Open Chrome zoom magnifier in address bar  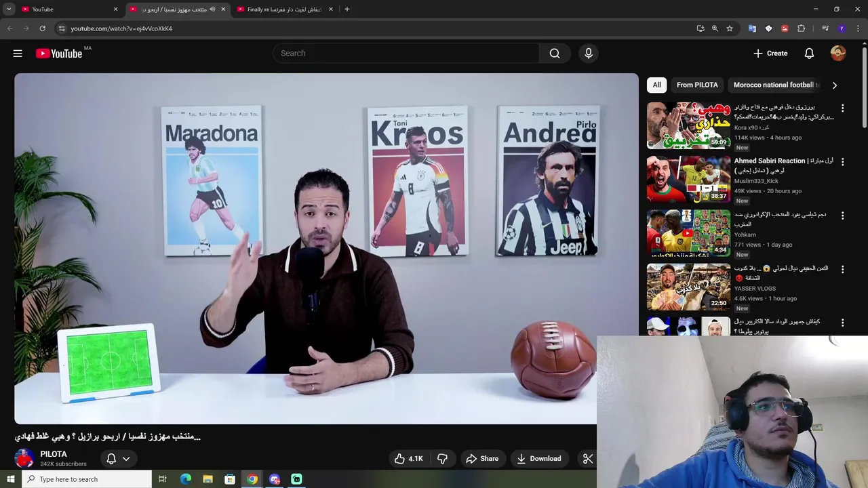pos(715,28)
